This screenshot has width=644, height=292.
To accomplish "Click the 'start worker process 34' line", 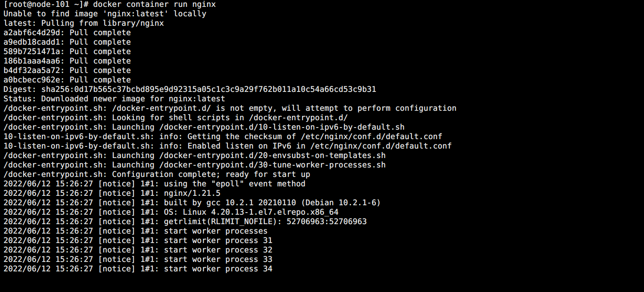I will pos(218,269).
